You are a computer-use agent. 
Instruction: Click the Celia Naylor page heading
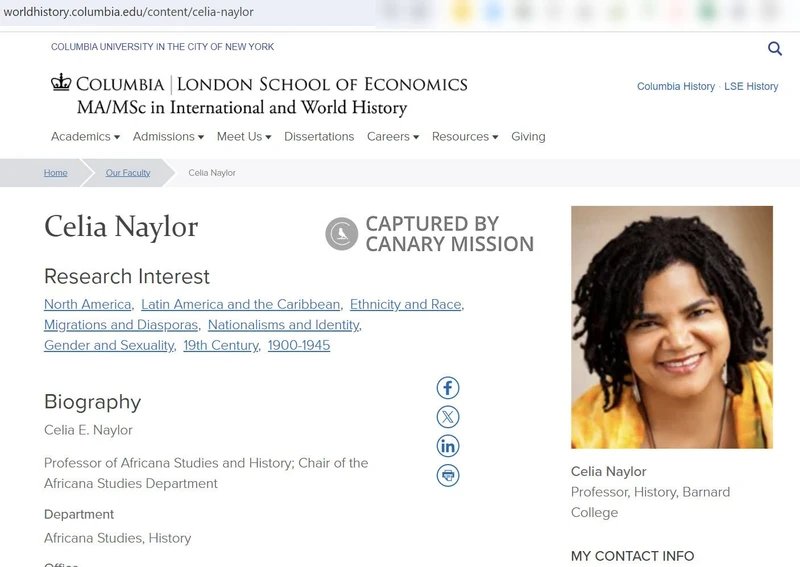tap(121, 227)
